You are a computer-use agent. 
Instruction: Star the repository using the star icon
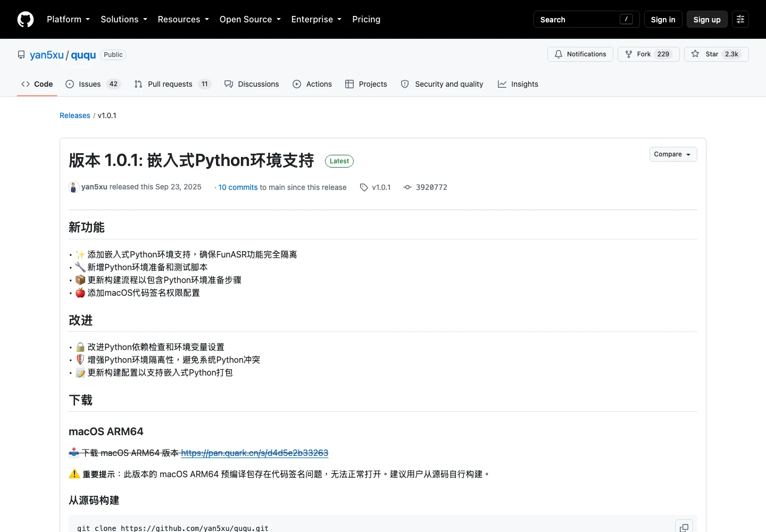tap(695, 54)
